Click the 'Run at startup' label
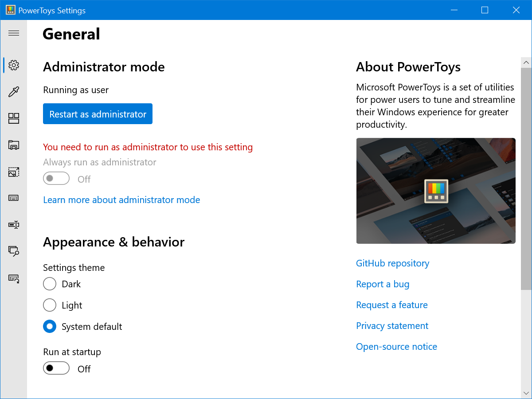The width and height of the screenshot is (532, 399). point(72,352)
